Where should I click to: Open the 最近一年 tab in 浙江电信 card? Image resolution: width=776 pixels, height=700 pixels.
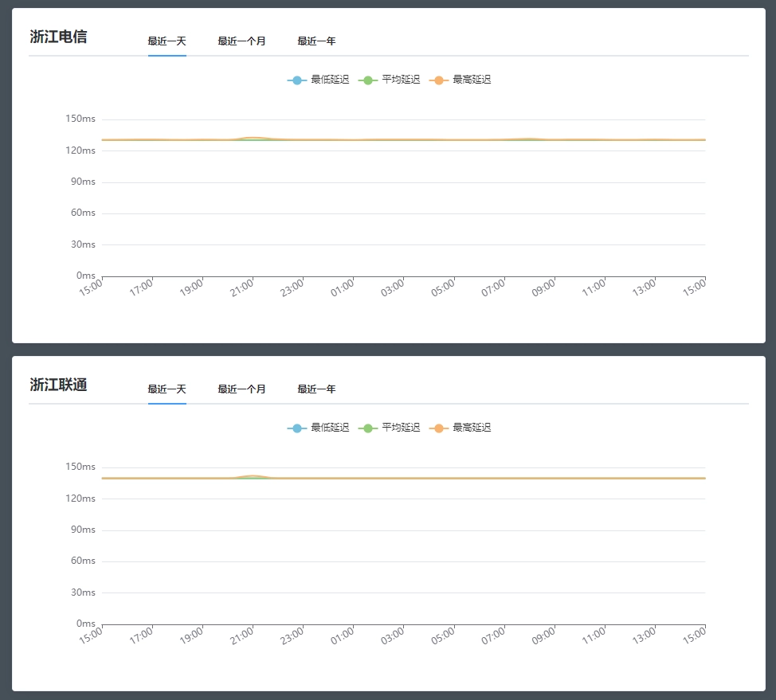click(317, 40)
